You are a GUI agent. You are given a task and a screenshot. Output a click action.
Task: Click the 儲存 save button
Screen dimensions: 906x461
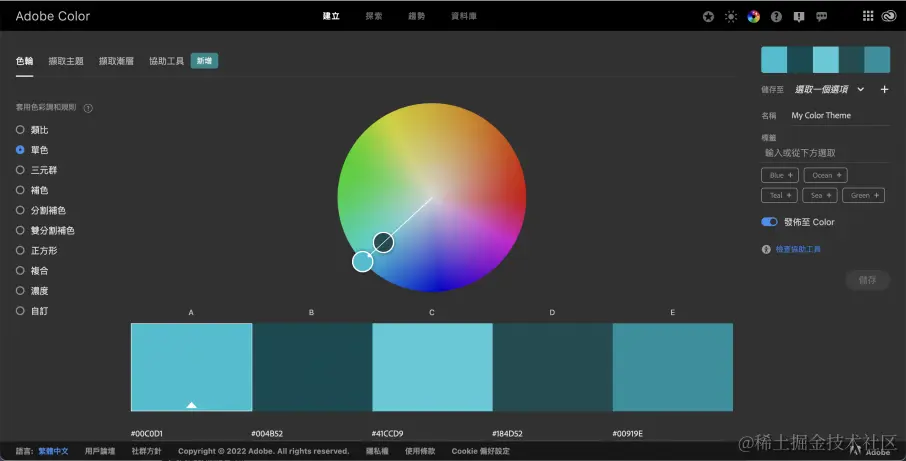[x=867, y=280]
